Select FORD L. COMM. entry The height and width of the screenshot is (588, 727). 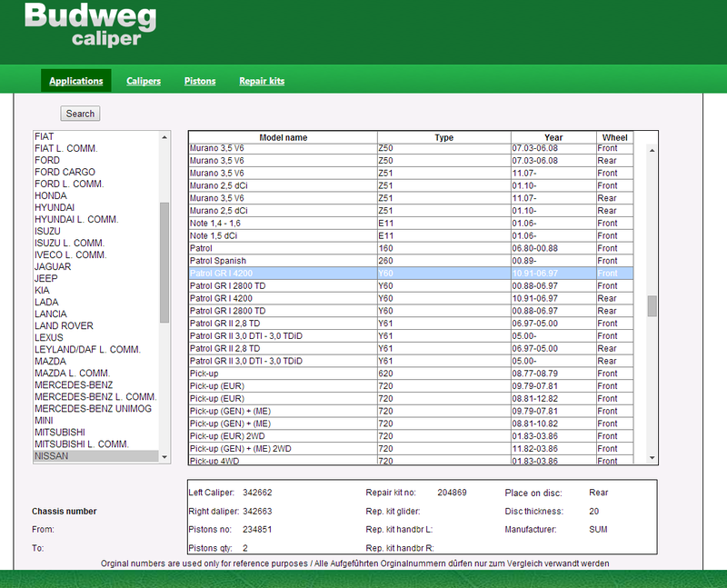[96, 184]
